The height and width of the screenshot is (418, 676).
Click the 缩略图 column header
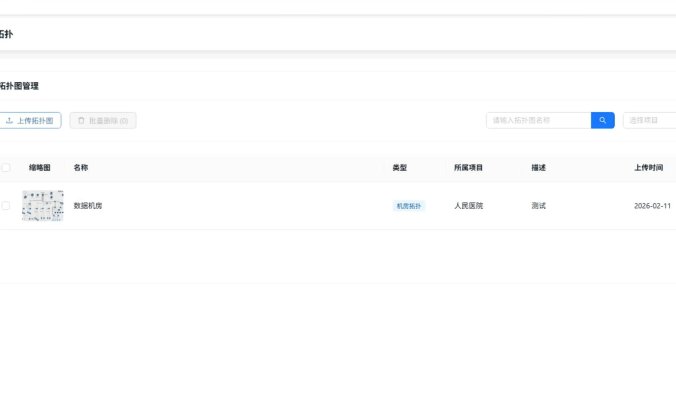point(40,168)
